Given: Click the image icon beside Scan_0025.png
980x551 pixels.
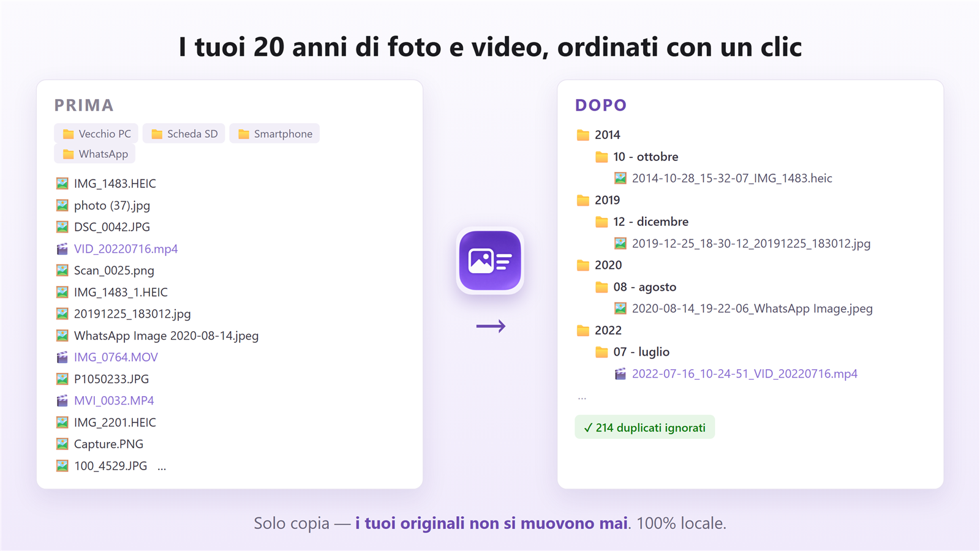Looking at the screenshot, I should 62,271.
